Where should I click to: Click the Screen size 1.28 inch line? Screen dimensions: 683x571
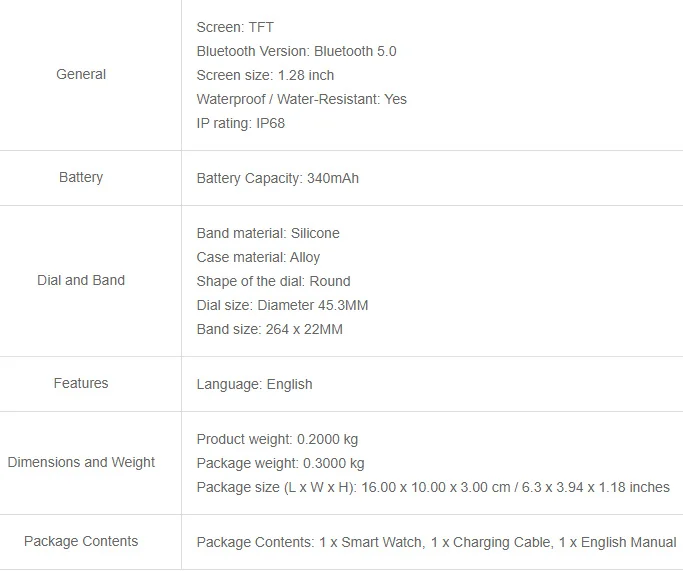click(x=265, y=75)
